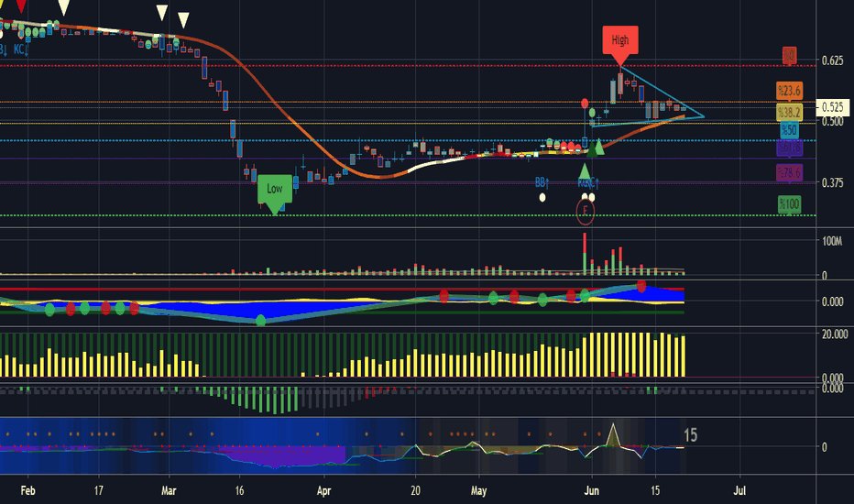Click the lowest green dot on the oscillator
The image size is (854, 504).
[261, 321]
